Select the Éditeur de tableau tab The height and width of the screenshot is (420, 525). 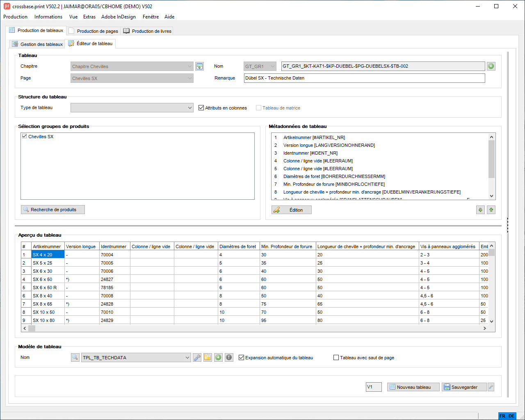[x=91, y=43]
